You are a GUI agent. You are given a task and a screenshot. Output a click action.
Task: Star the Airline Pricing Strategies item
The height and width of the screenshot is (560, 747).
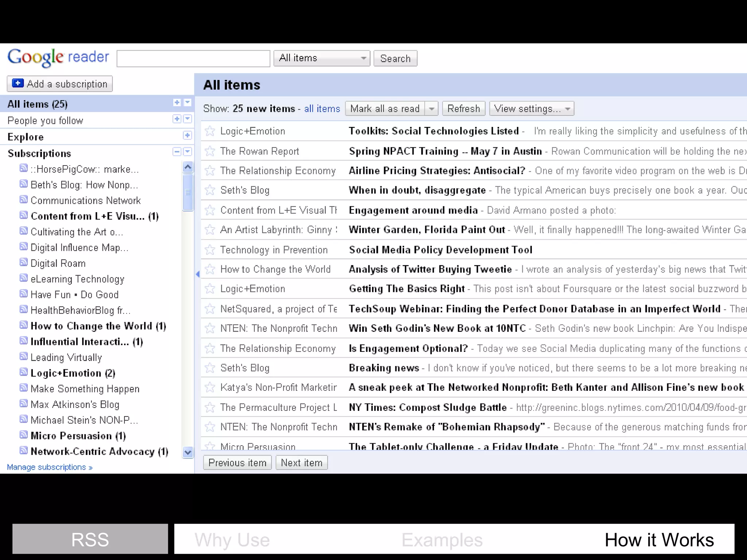210,170
